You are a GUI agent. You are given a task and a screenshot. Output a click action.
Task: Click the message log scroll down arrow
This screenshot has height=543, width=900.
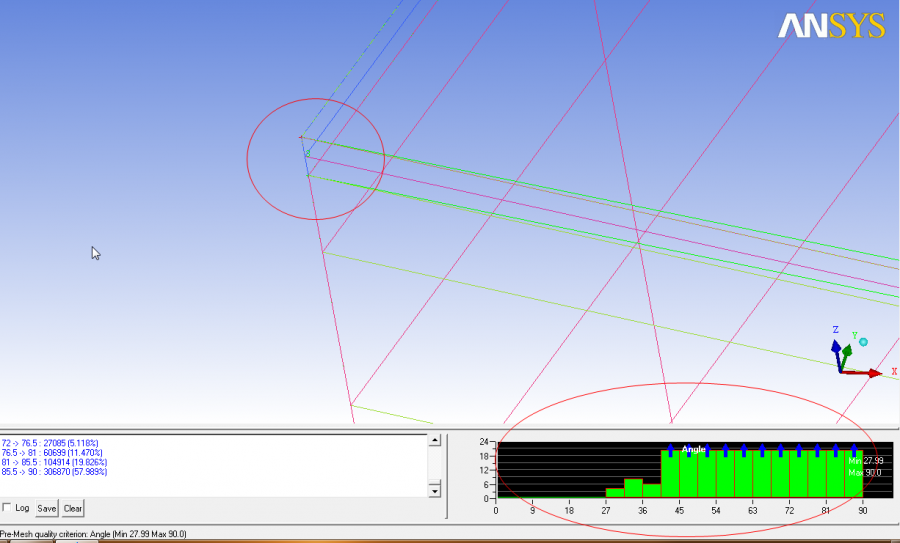(x=435, y=491)
